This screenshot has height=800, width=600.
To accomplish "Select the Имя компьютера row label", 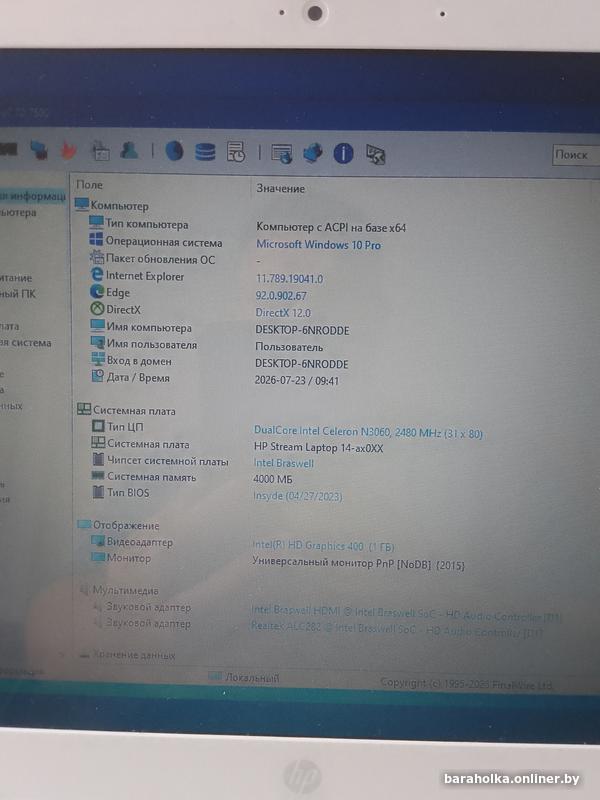I will click(149, 327).
